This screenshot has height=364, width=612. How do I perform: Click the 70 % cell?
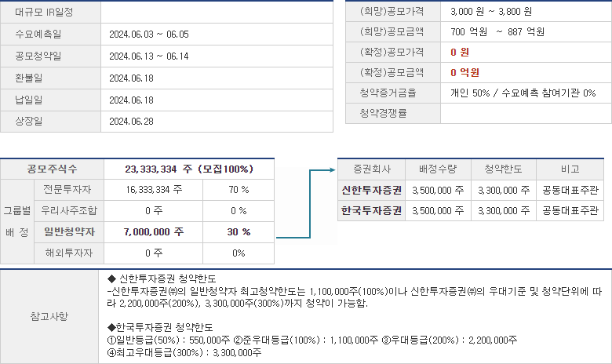[x=239, y=190]
